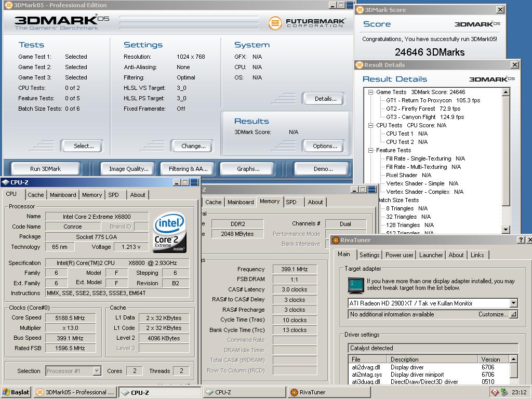Open Image Quality options

(x=129, y=169)
